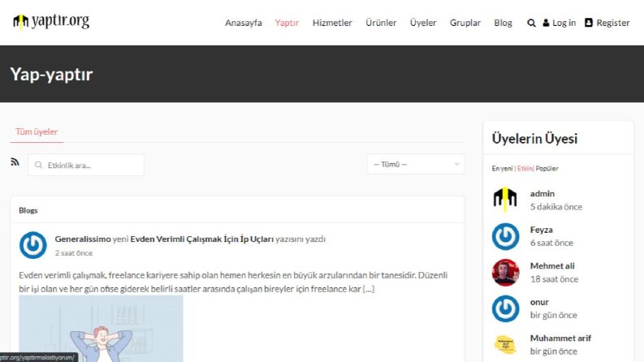Open the Tümü filter dropdown
The height and width of the screenshot is (362, 644).
(x=416, y=164)
